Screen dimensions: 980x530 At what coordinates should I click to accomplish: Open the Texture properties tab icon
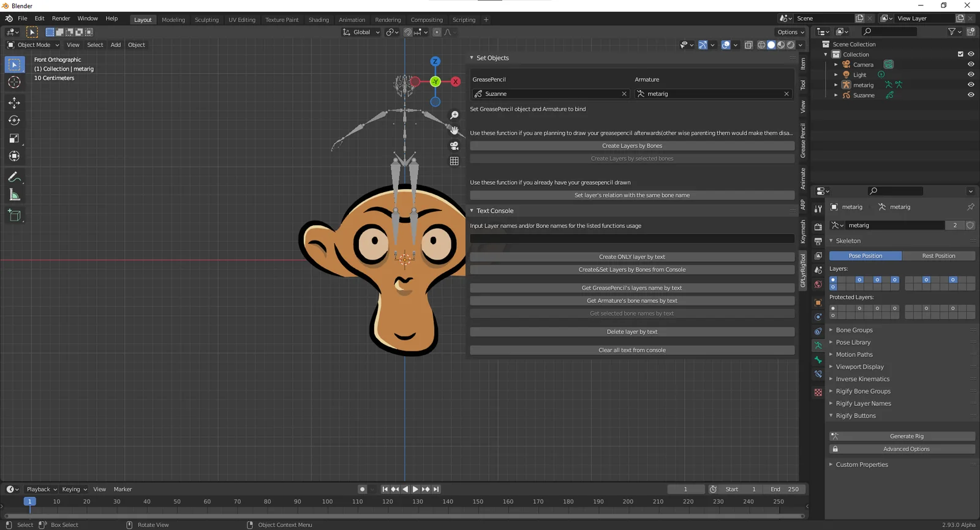point(818,392)
